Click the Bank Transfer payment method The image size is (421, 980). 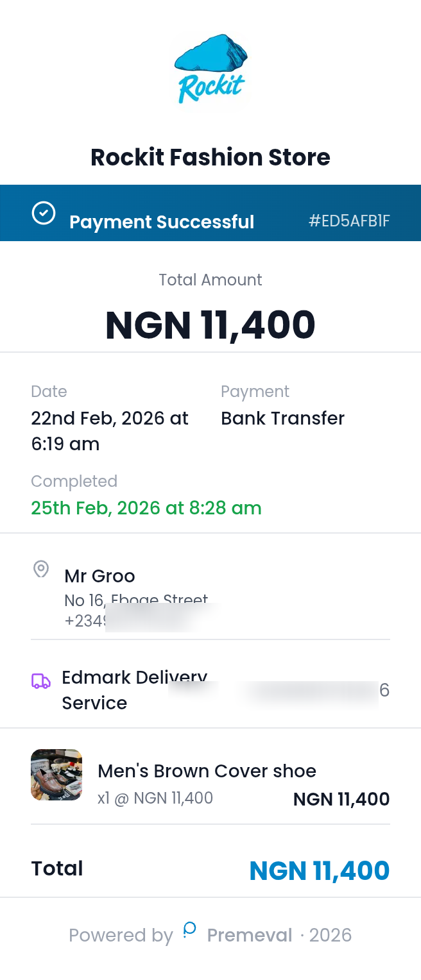[x=282, y=418]
